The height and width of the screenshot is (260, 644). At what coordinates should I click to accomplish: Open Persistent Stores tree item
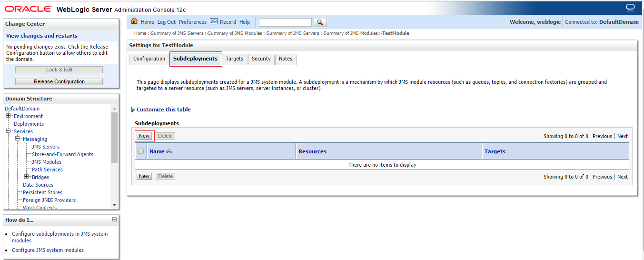[42, 192]
